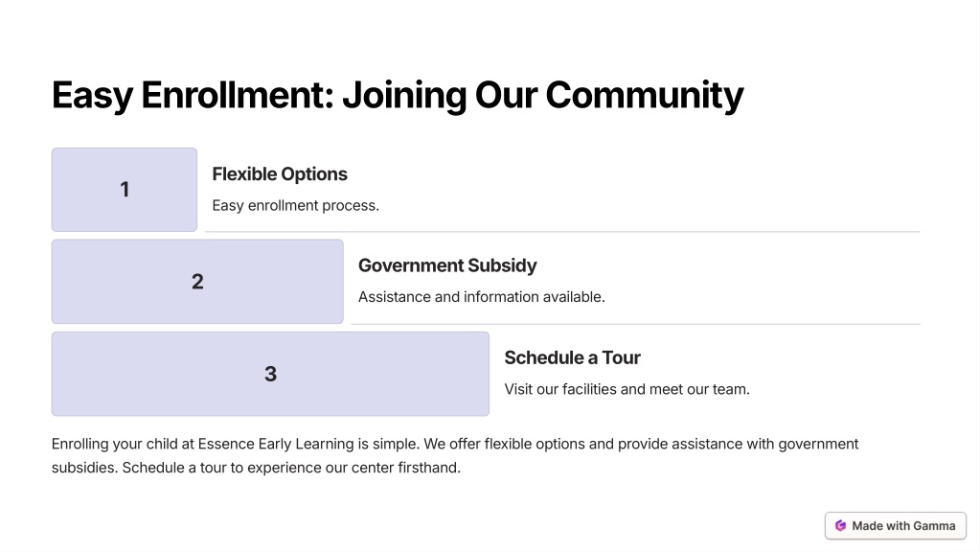Click the Enrolling your child paragraph
This screenshot has height=552, width=980.
(x=455, y=456)
